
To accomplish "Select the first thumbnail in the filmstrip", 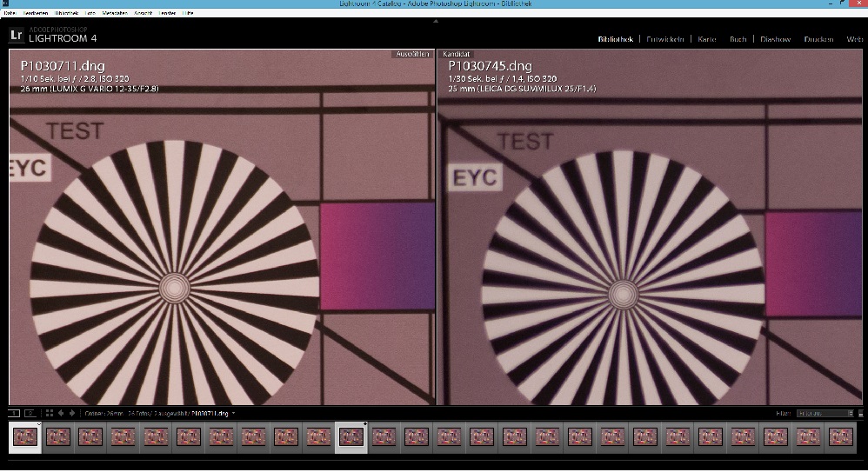I will [24, 436].
